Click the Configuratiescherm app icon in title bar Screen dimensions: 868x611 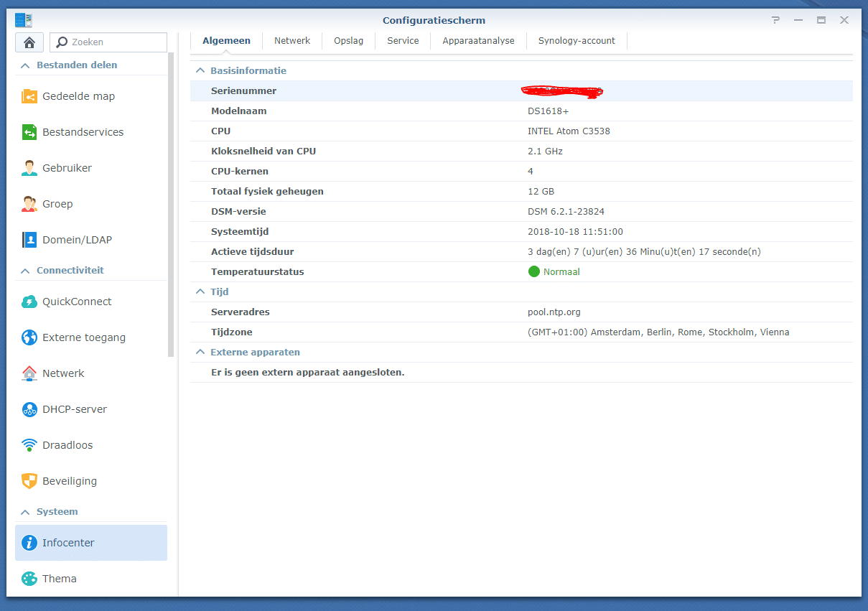pyautogui.click(x=24, y=20)
